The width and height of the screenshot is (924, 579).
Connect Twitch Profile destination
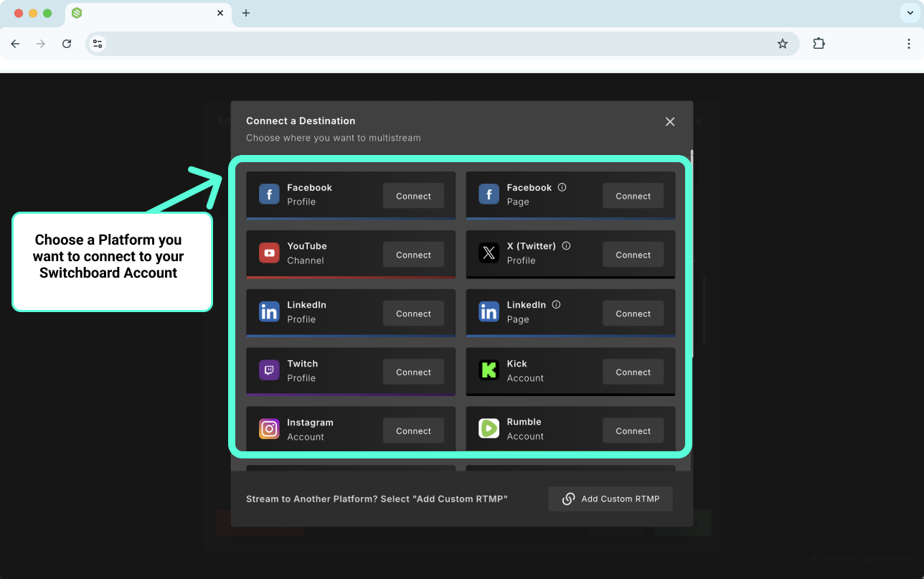pyautogui.click(x=413, y=372)
